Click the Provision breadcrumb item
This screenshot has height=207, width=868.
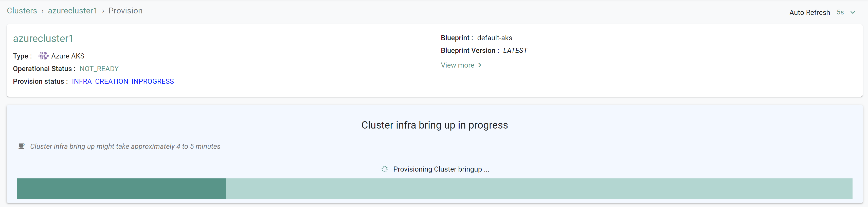click(x=125, y=11)
